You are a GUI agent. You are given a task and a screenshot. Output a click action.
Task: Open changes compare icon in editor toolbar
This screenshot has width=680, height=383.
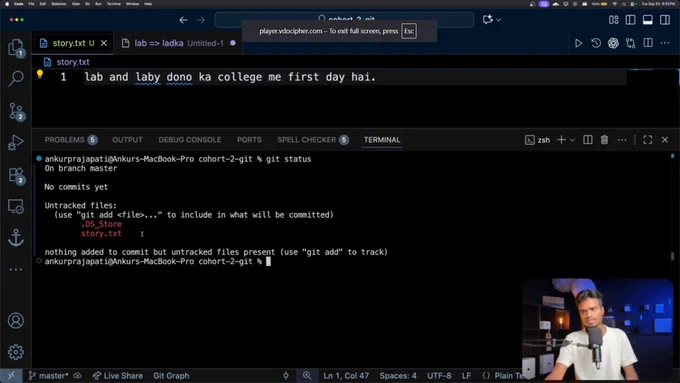click(631, 43)
